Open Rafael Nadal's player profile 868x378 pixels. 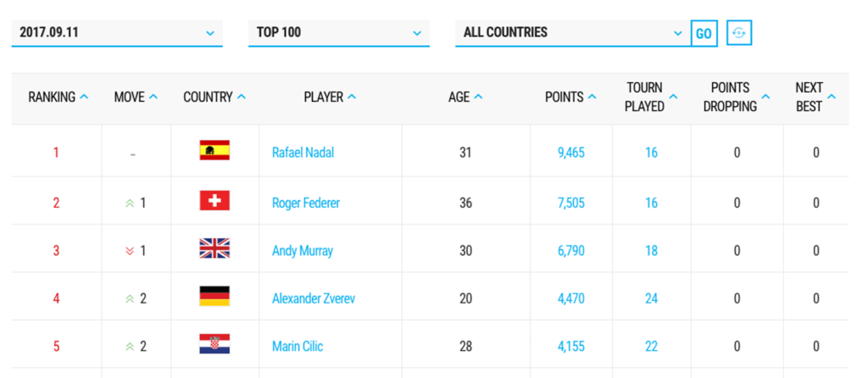(x=303, y=153)
